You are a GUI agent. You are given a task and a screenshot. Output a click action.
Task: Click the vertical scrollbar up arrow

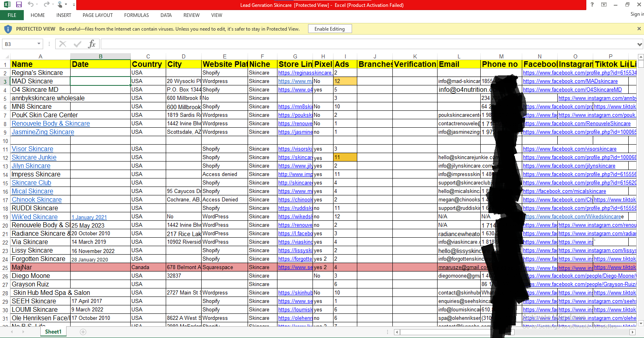(641, 57)
